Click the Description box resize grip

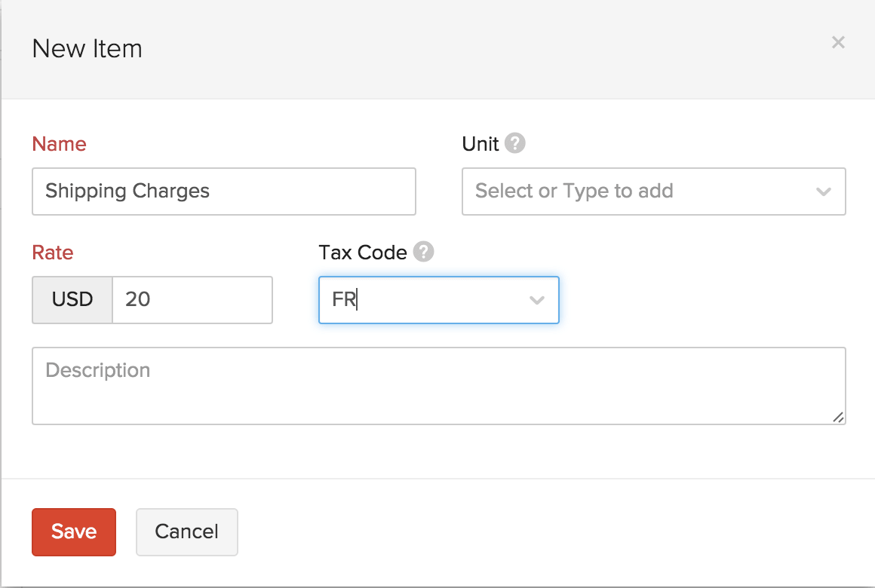(838, 416)
